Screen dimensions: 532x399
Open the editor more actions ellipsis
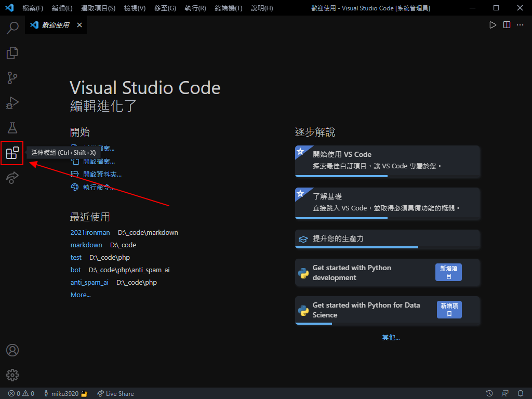coord(520,25)
